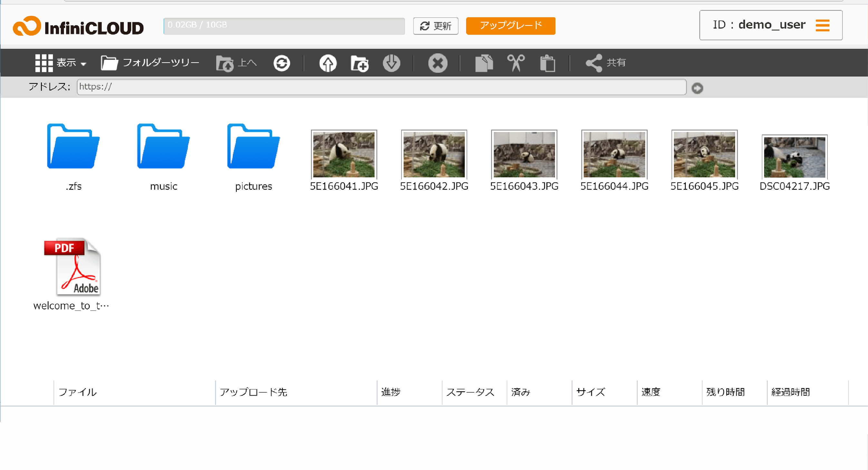Click the InfiniCLOUD logo
This screenshot has width=868, height=470.
tap(78, 26)
